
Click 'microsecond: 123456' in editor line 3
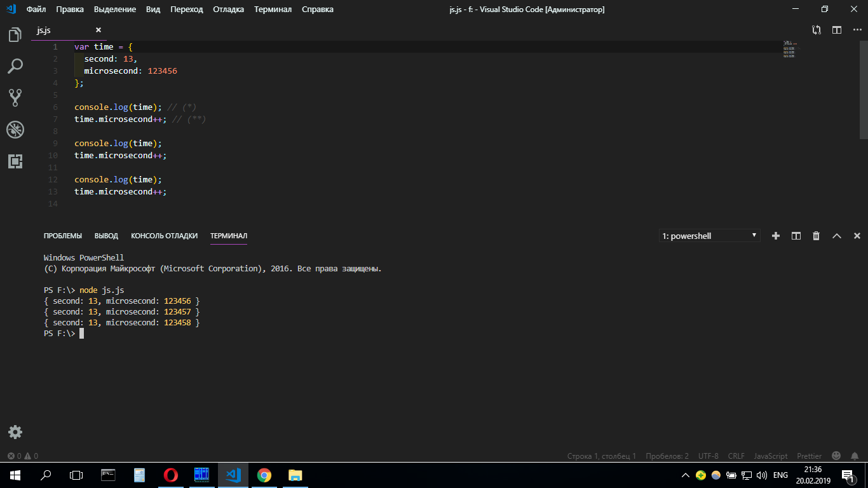[131, 71]
